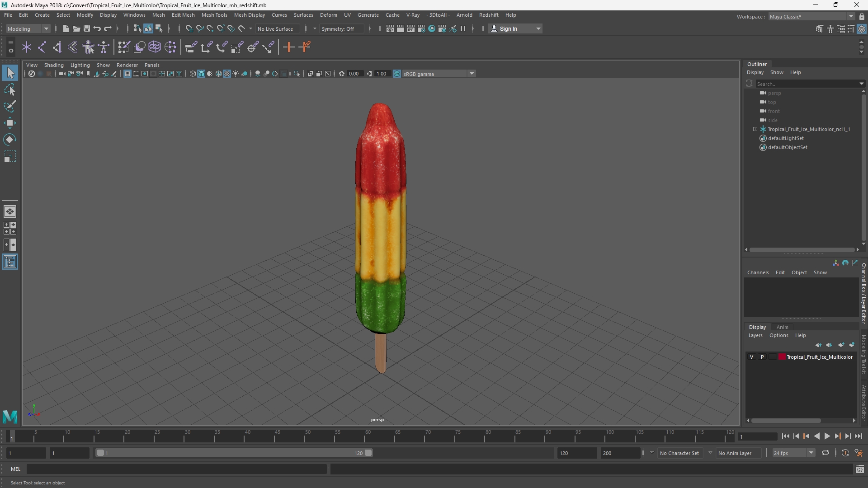Screen dimensions: 868x488
Task: Activate the Paint Selection tool
Action: coord(10,107)
